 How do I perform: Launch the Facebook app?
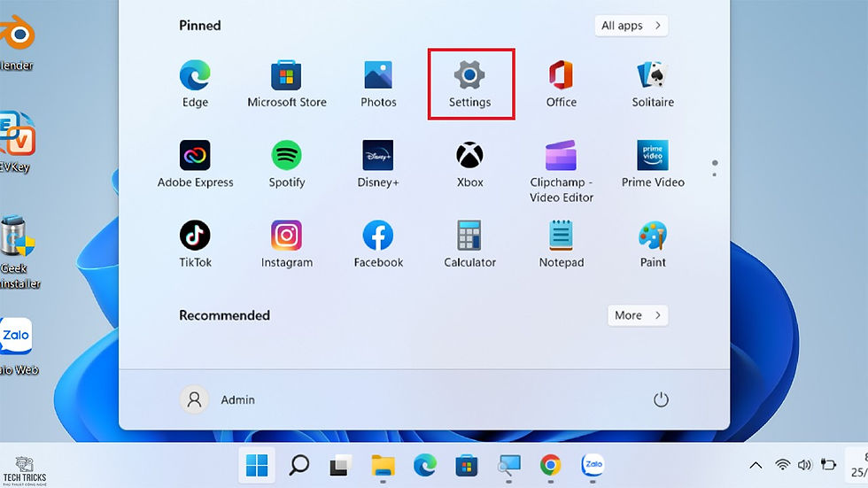[379, 244]
